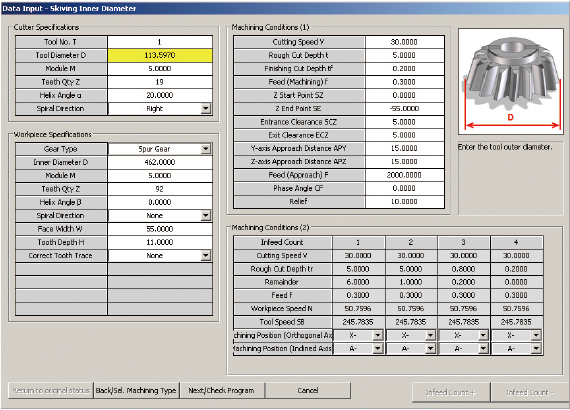The width and height of the screenshot is (570, 410).
Task: Click the Z End Point SE field
Action: pyautogui.click(x=405, y=109)
